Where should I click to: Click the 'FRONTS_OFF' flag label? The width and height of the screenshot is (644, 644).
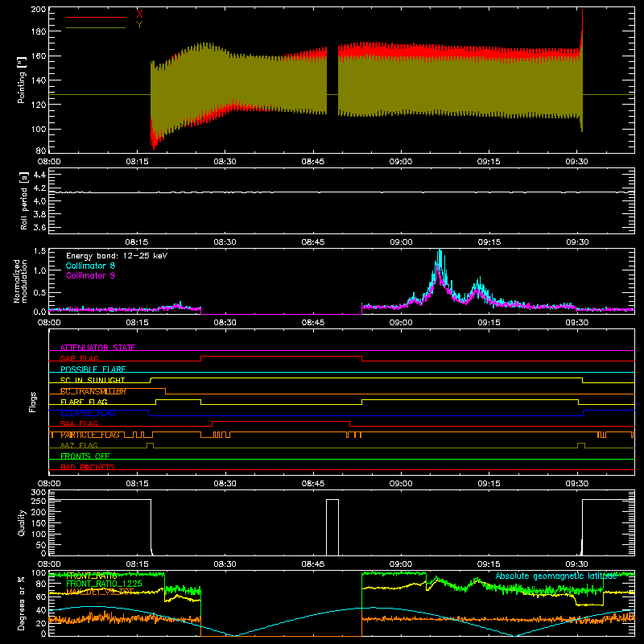pos(85,456)
